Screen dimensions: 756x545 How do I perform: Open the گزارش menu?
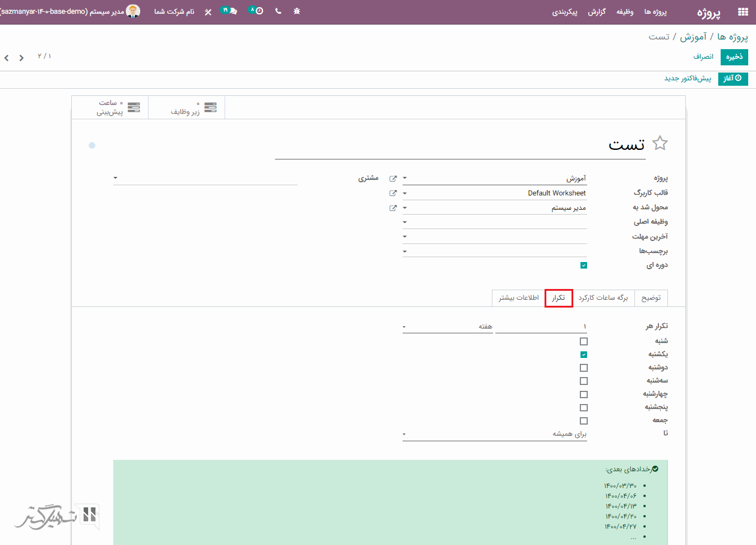click(596, 12)
